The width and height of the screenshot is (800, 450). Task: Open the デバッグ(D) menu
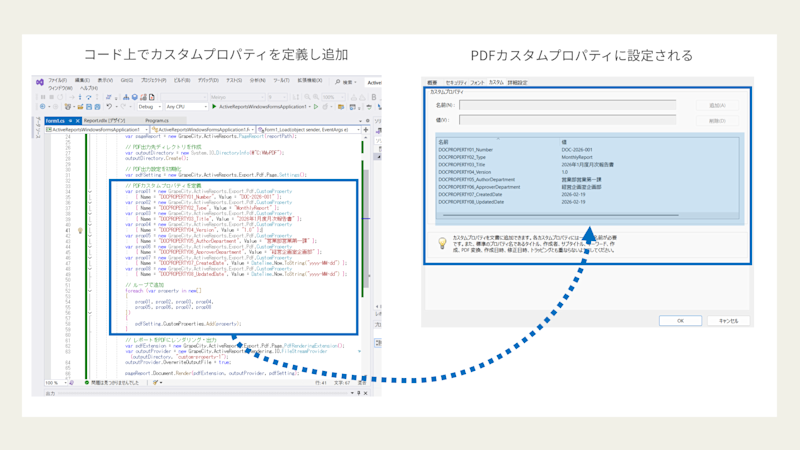[208, 81]
